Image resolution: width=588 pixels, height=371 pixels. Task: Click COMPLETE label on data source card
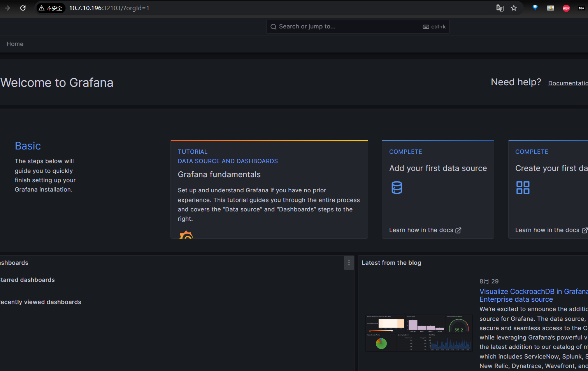point(405,152)
